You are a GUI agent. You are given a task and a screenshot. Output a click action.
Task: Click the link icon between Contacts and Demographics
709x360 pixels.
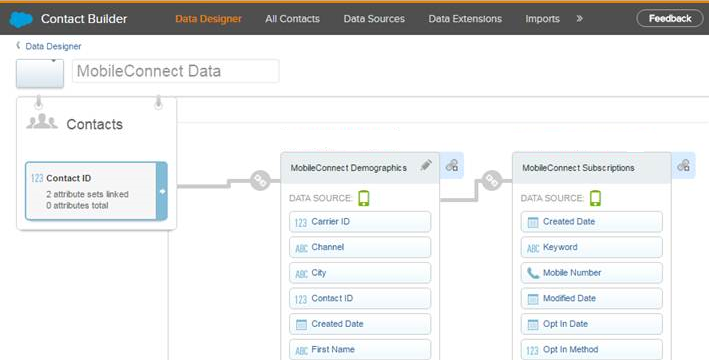pos(260,181)
